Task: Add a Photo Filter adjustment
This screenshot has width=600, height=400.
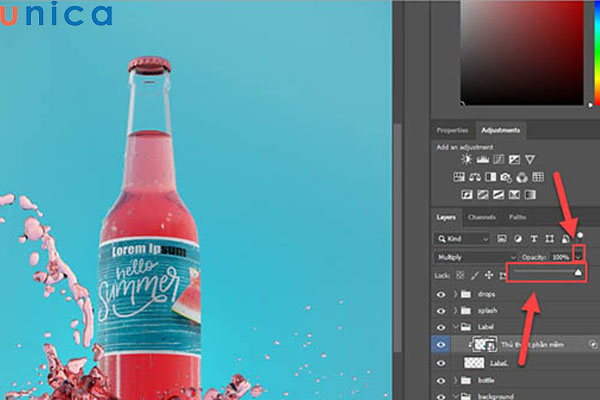Action: point(506,177)
